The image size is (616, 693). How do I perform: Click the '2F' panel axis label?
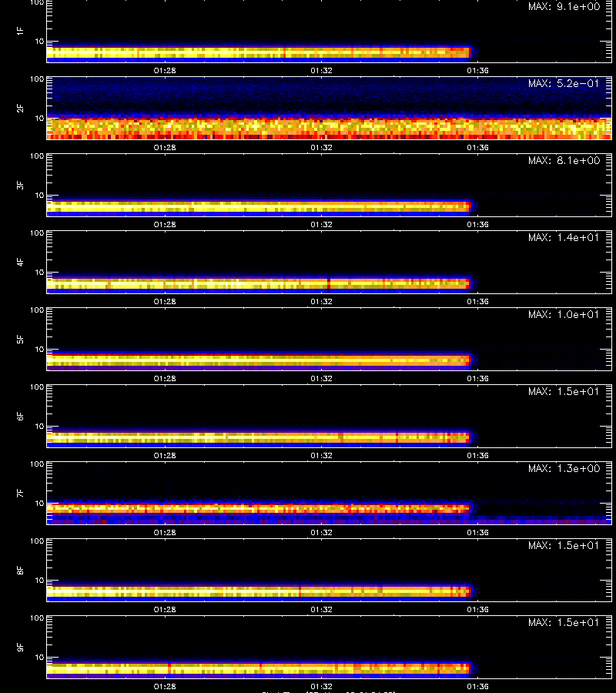pyautogui.click(x=20, y=109)
